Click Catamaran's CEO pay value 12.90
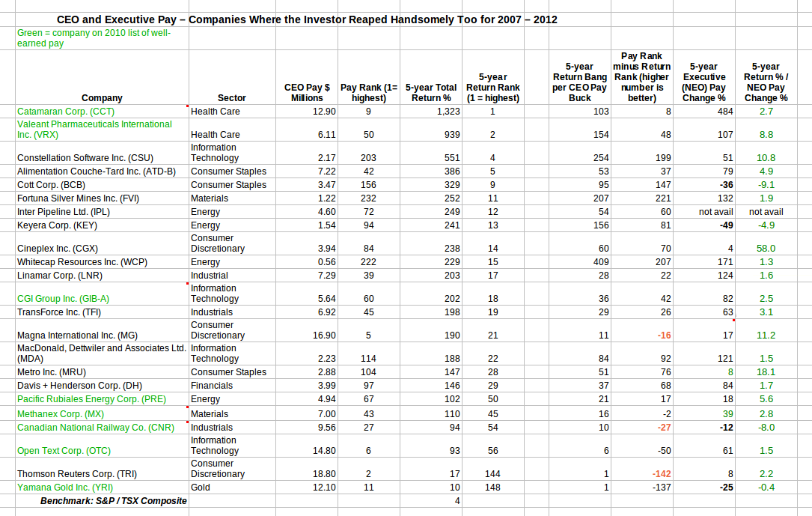The image size is (812, 516). [x=324, y=112]
